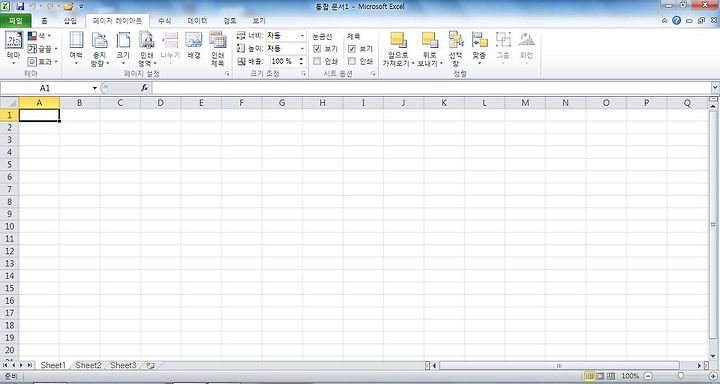This screenshot has height=384, width=720.
Task: Switch to Page Break Preview in status bar
Action: pos(611,376)
